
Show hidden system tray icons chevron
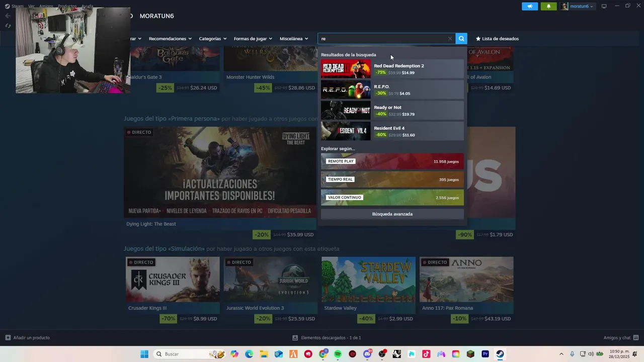click(x=561, y=354)
